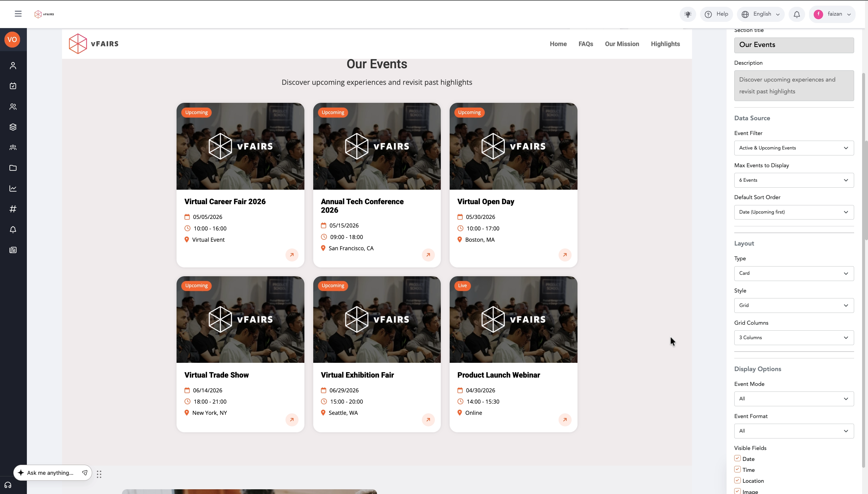Open the Event Format dropdown

coord(794,431)
